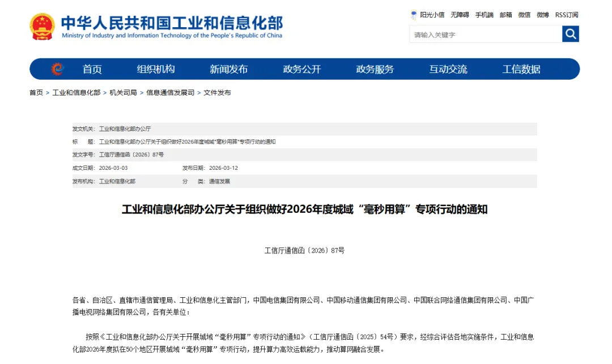Click the 发文机关 value 工业和信息化部办公厅
612x364 pixels.
125,129
